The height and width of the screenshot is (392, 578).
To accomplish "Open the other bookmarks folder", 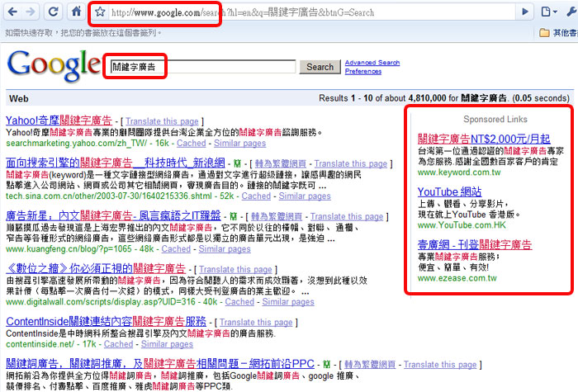I will coord(558,33).
